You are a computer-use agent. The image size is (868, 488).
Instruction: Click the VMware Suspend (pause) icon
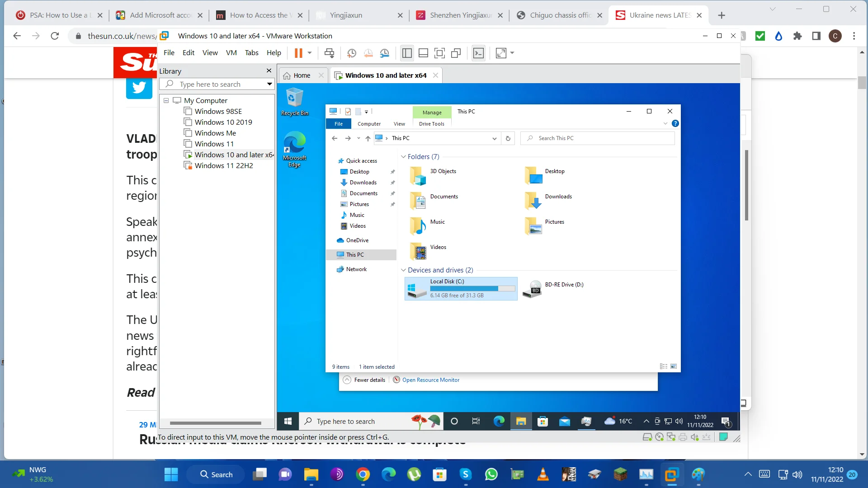coord(298,53)
